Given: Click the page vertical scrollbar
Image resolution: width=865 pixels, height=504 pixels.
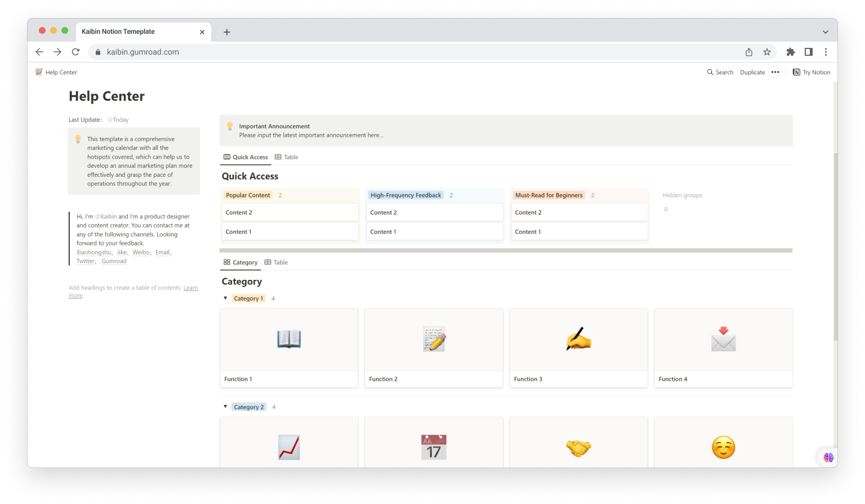Looking at the screenshot, I should (835, 247).
